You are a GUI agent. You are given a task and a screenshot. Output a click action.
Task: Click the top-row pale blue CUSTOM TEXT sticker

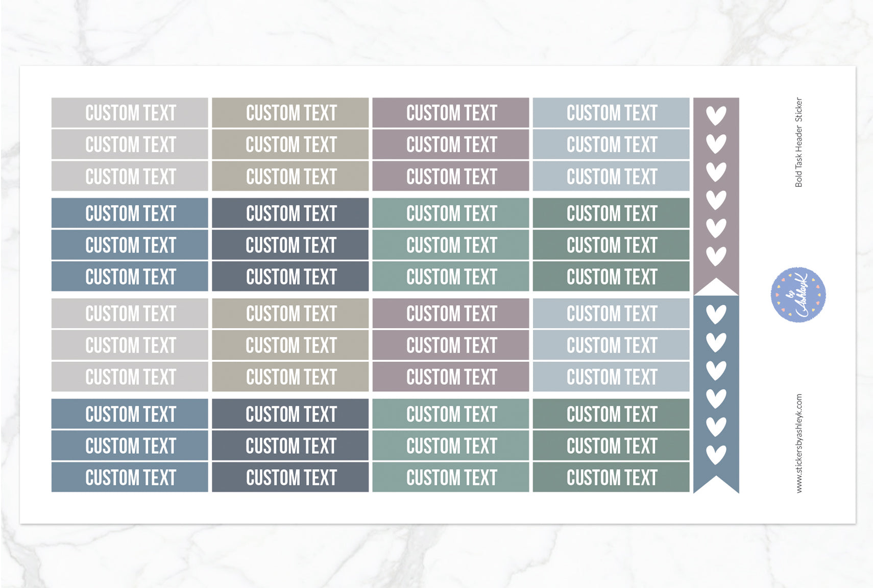coord(611,113)
